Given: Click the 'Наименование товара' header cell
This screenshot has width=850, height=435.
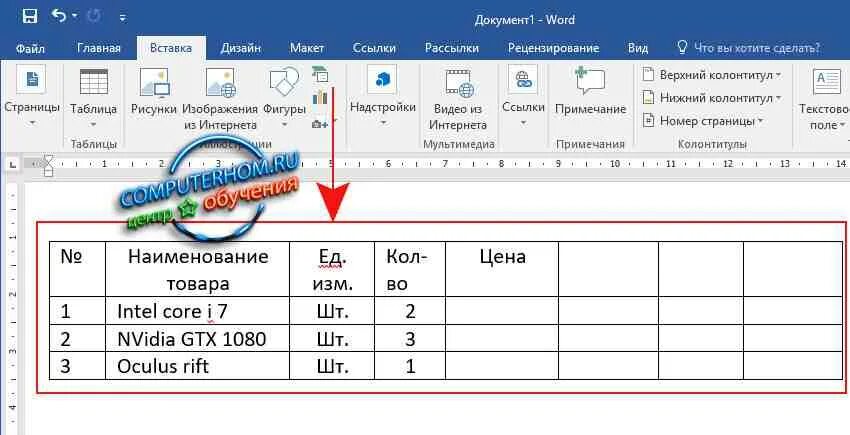Looking at the screenshot, I should click(198, 270).
